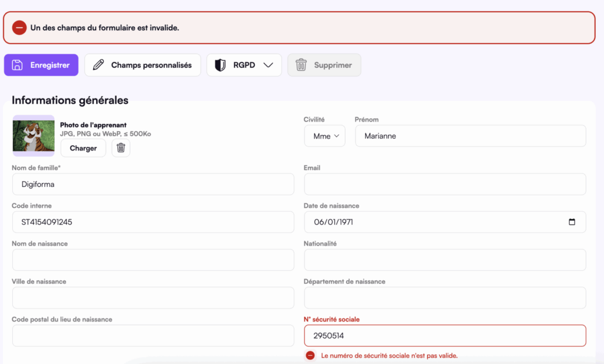Click Charger to upload a photo
Screen dimensions: 604x364
[83, 148]
